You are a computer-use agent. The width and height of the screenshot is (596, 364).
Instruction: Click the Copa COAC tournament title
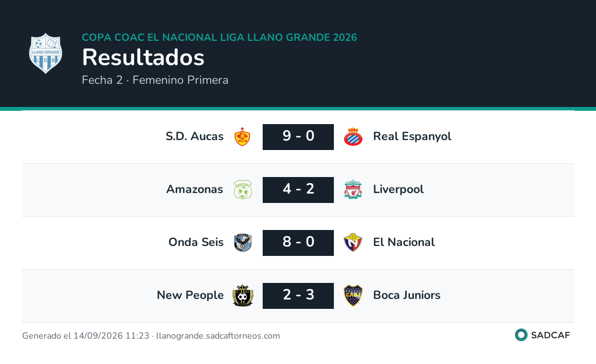coord(219,38)
